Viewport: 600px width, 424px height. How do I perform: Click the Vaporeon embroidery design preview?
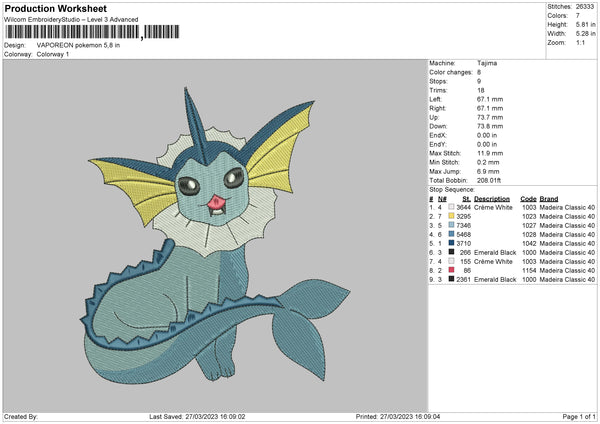(215, 235)
